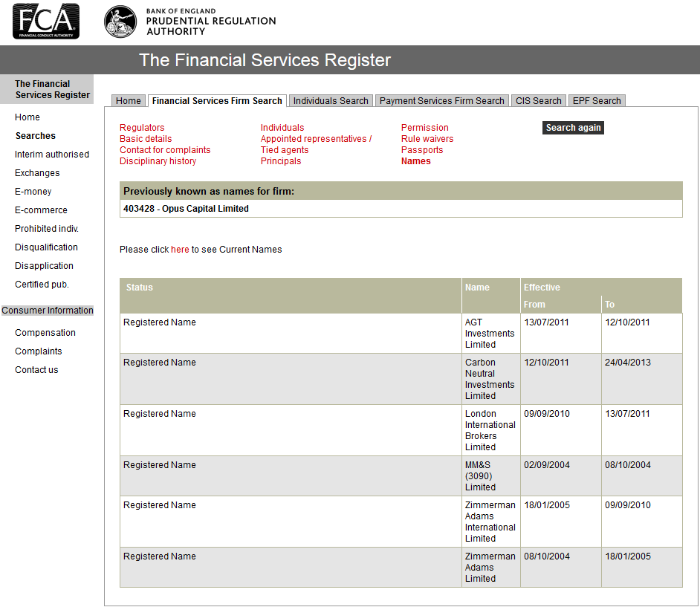Open Certified pub. in the sidebar
Image resolution: width=700 pixels, height=607 pixels.
pyautogui.click(x=42, y=285)
